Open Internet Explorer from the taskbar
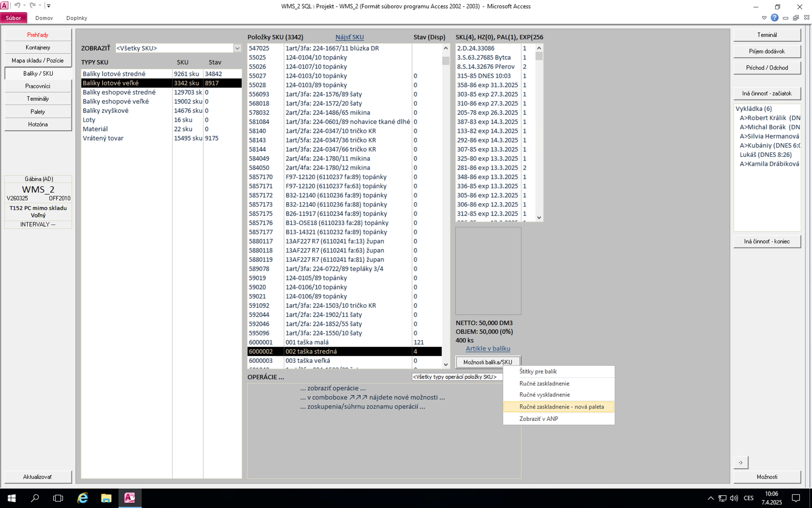 point(82,498)
